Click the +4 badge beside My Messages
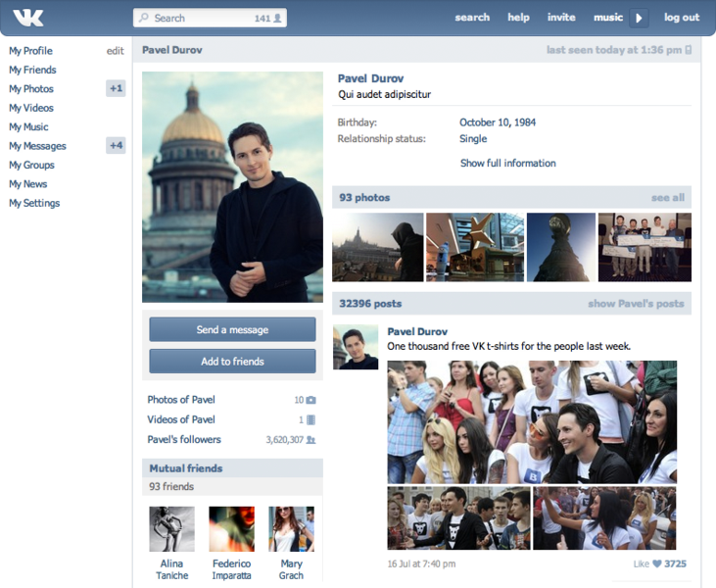The height and width of the screenshot is (588, 716). tap(116, 146)
